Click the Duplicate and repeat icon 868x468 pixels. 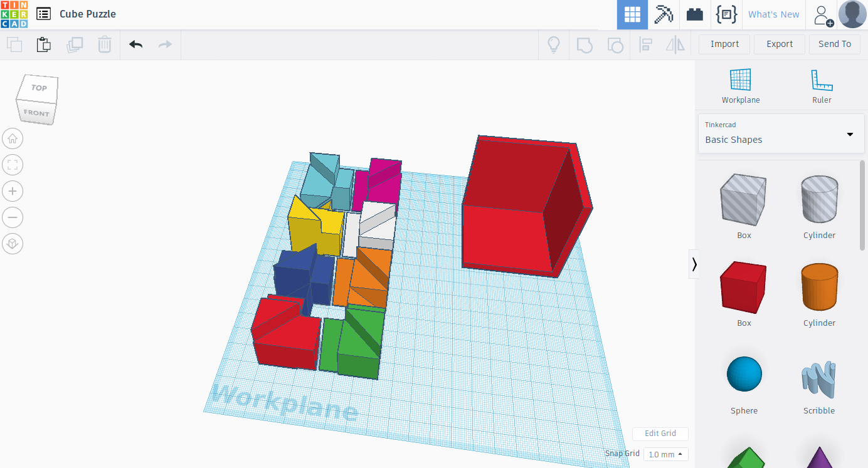75,44
